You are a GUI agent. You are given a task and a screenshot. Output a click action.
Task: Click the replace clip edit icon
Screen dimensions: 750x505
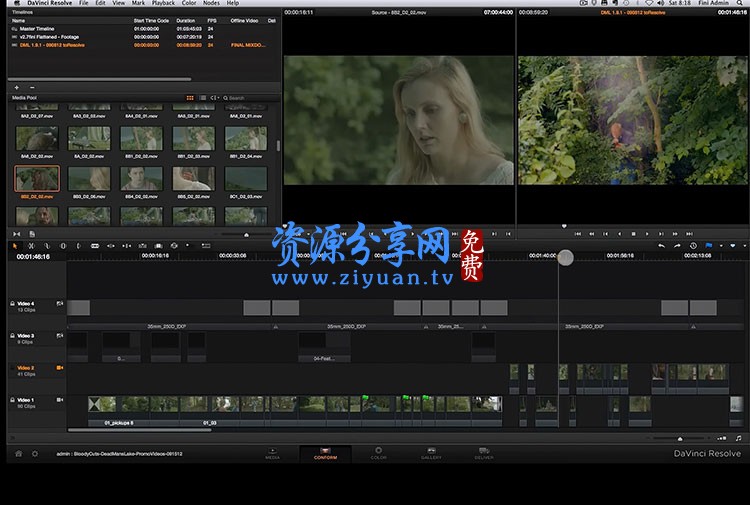pyautogui.click(x=174, y=246)
